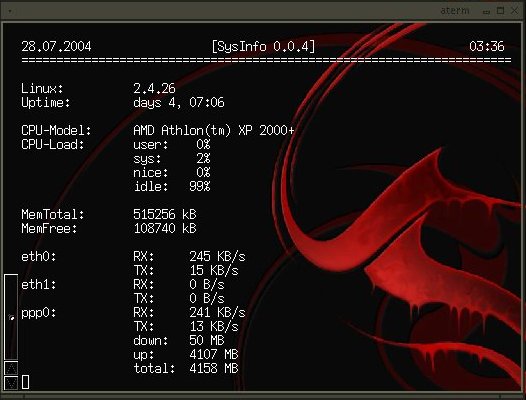Click the scrollbar up arrow button

tap(11, 368)
